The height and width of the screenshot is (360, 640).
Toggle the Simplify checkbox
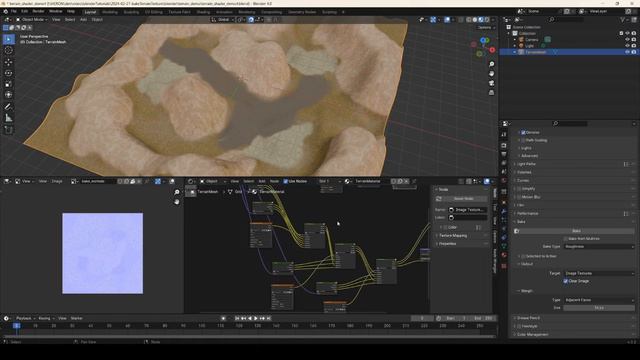tap(519, 189)
